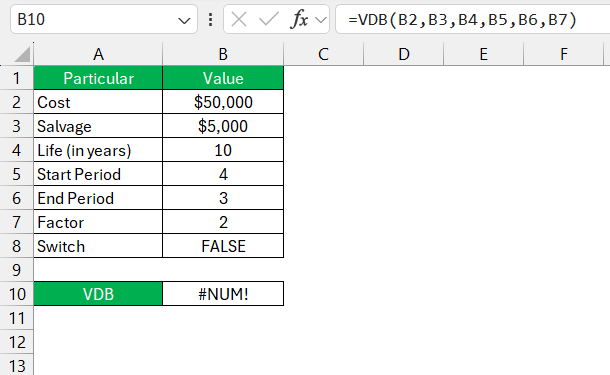Select row 13 header
This screenshot has height=375, width=610.
click(16, 365)
